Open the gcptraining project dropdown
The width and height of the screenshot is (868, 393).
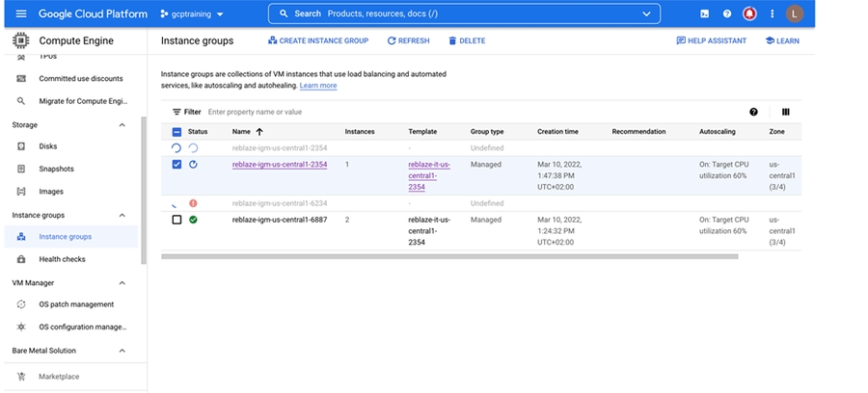pos(191,14)
